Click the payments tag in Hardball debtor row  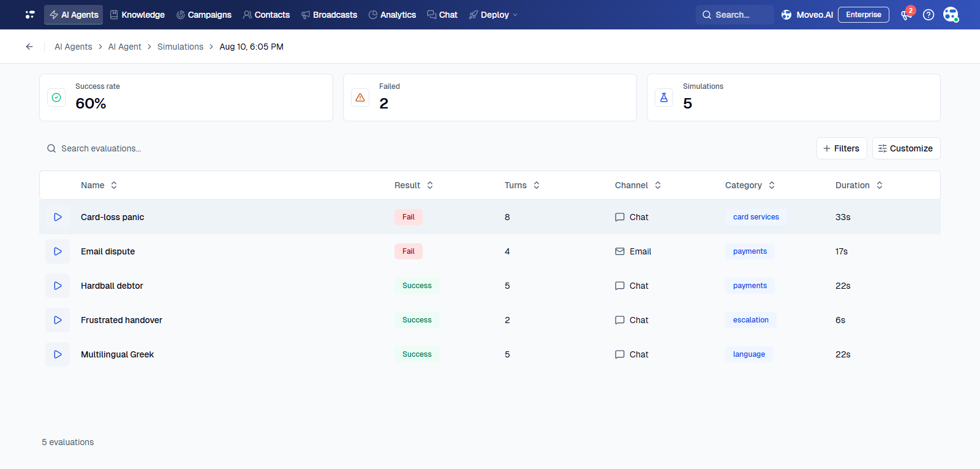coord(750,286)
